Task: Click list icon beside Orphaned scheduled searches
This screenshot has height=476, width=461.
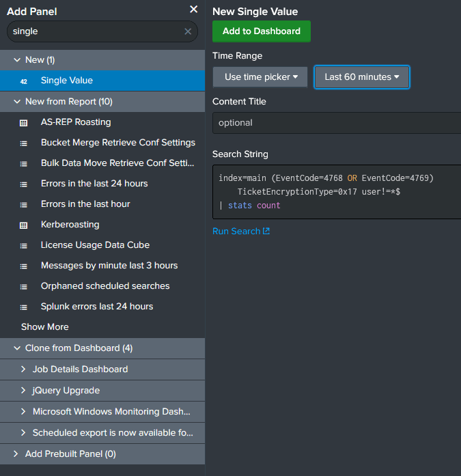Action: 24,286
